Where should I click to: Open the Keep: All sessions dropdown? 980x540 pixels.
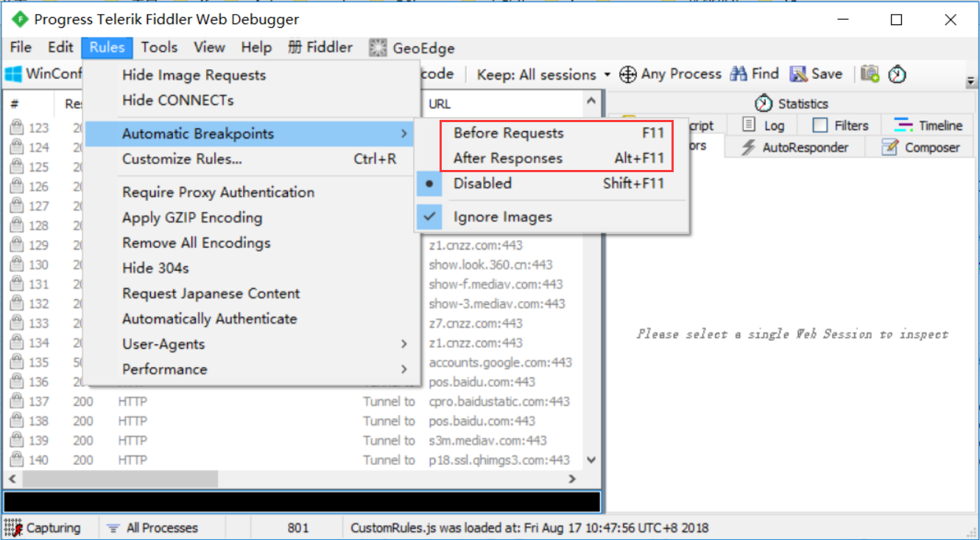click(x=543, y=74)
